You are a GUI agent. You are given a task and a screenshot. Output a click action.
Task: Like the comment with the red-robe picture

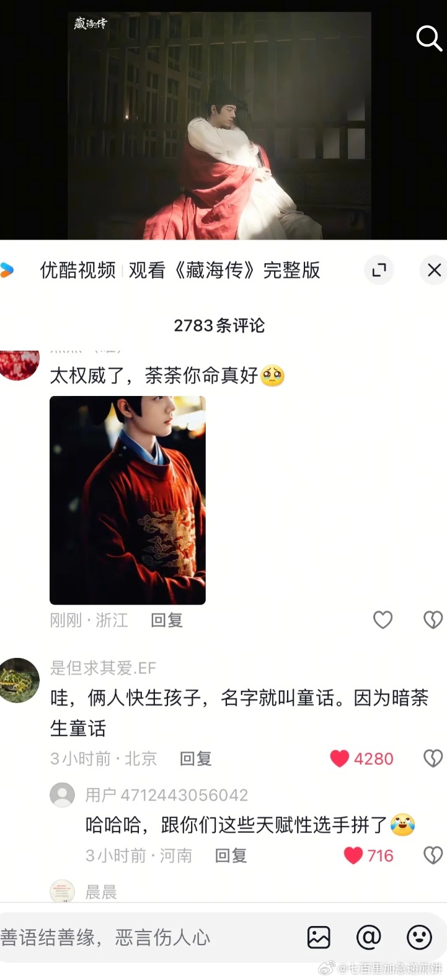[x=383, y=619]
